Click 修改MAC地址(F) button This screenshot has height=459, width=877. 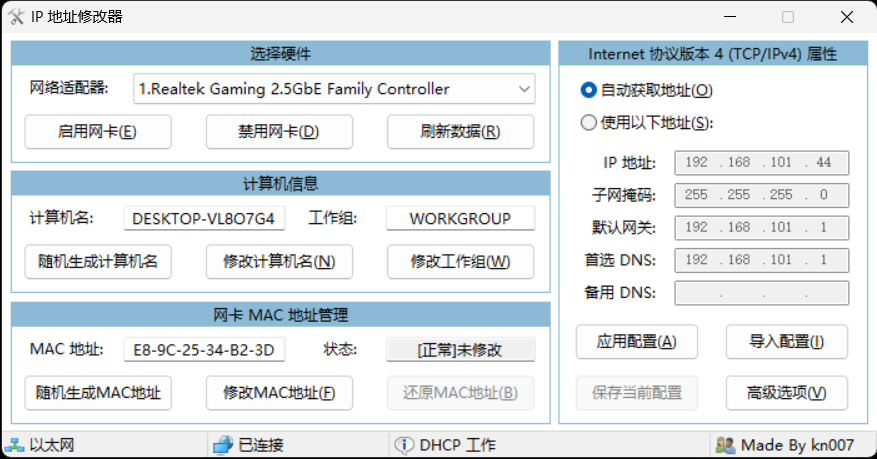click(279, 393)
